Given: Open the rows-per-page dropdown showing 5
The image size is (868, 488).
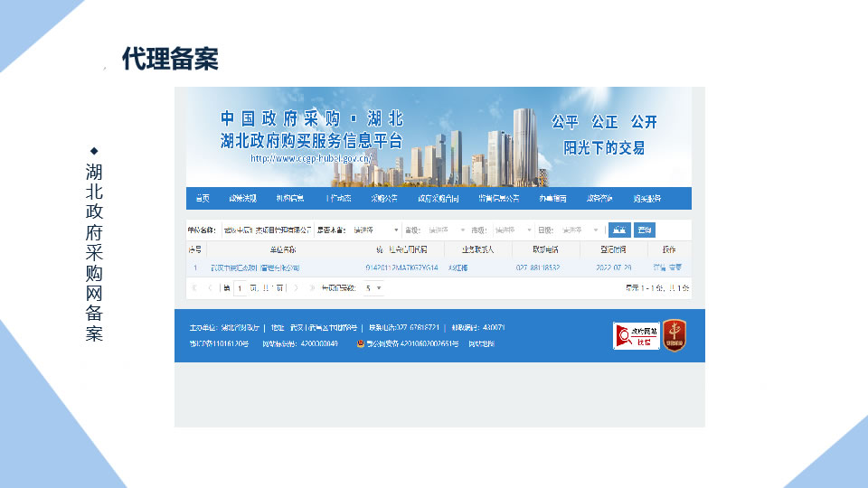Looking at the screenshot, I should coord(373,287).
